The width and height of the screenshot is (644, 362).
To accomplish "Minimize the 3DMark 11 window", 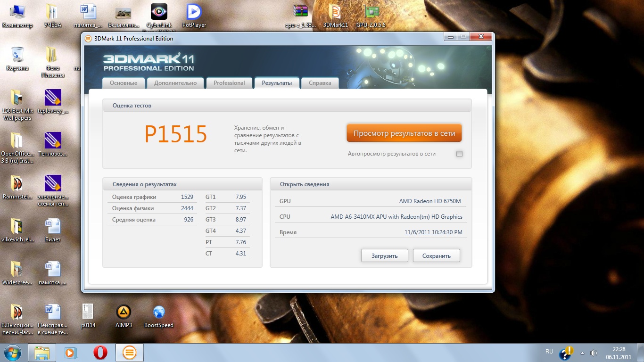I will [450, 37].
